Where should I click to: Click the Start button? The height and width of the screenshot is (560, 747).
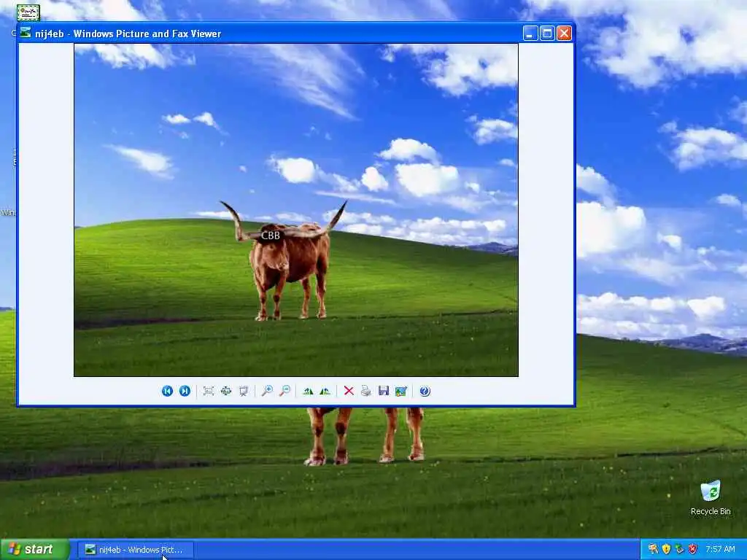point(34,550)
